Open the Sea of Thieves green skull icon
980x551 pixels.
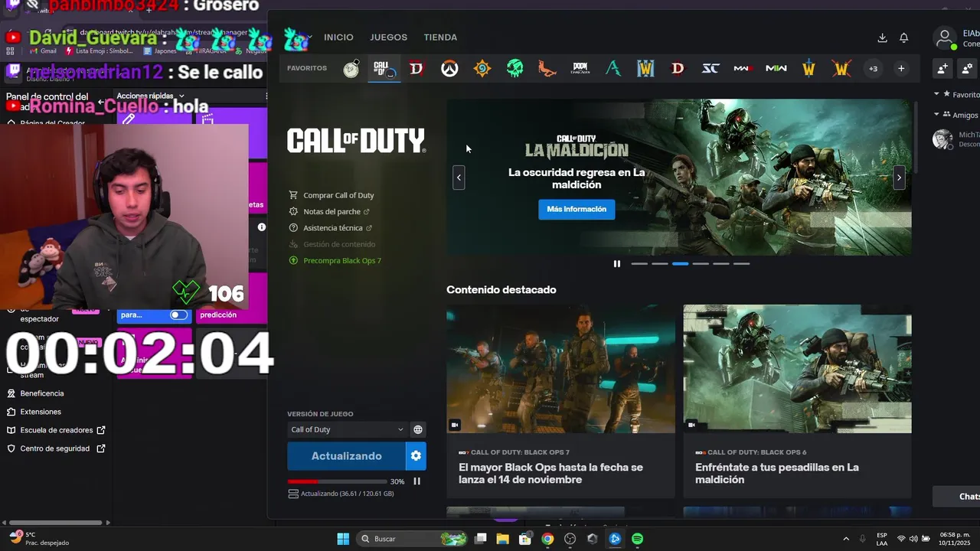(514, 69)
